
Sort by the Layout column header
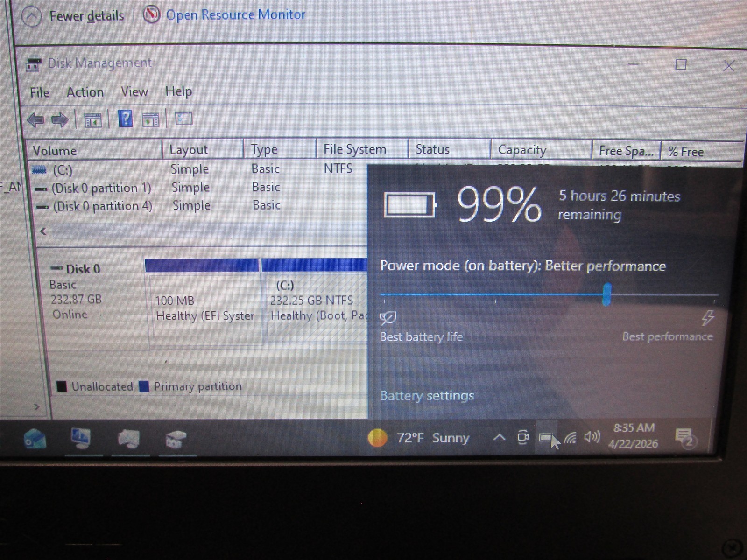click(203, 150)
